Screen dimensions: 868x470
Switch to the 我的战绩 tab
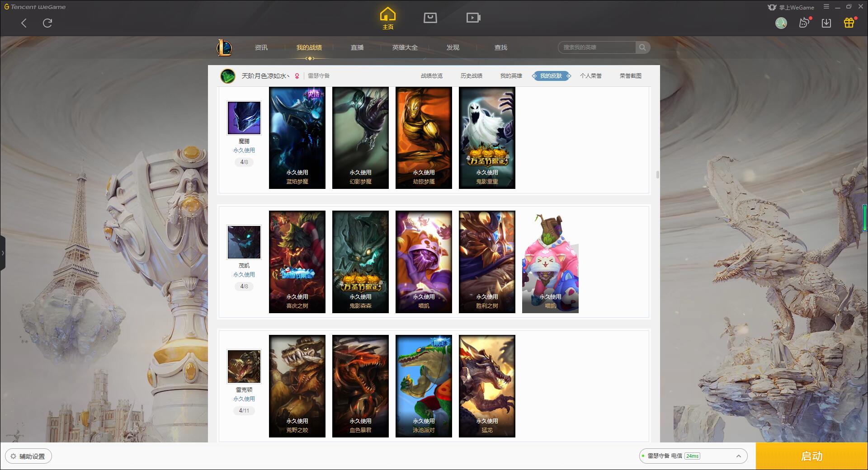[x=309, y=47]
